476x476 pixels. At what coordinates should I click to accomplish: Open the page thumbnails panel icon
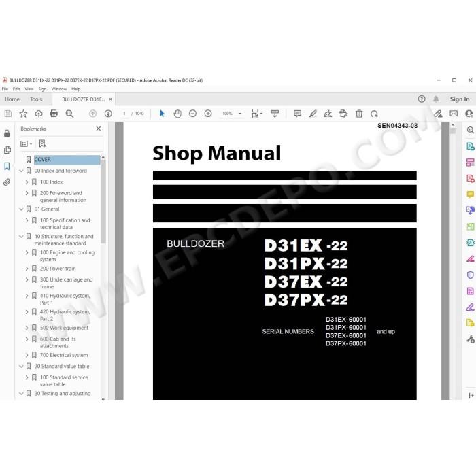(7, 150)
